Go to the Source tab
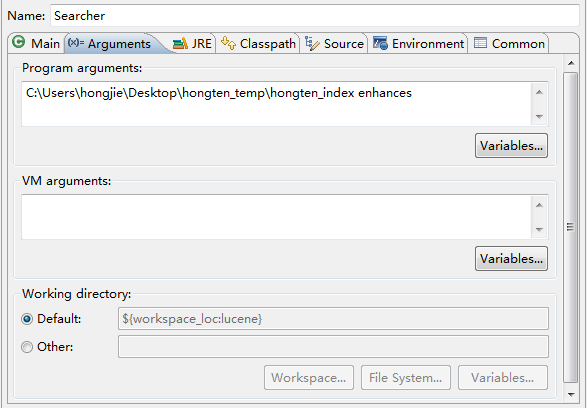 coord(334,43)
